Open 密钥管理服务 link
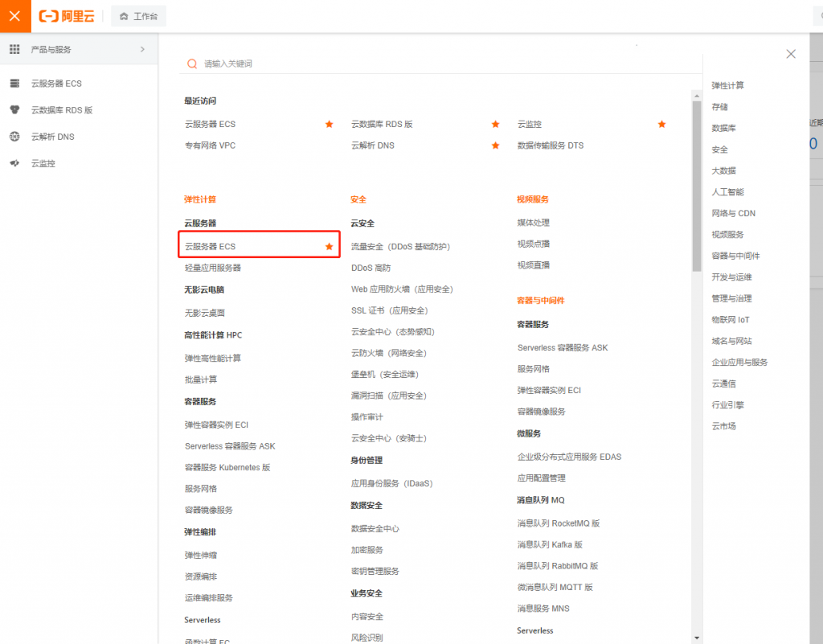Screen dimensions: 823x644 (x=375, y=571)
